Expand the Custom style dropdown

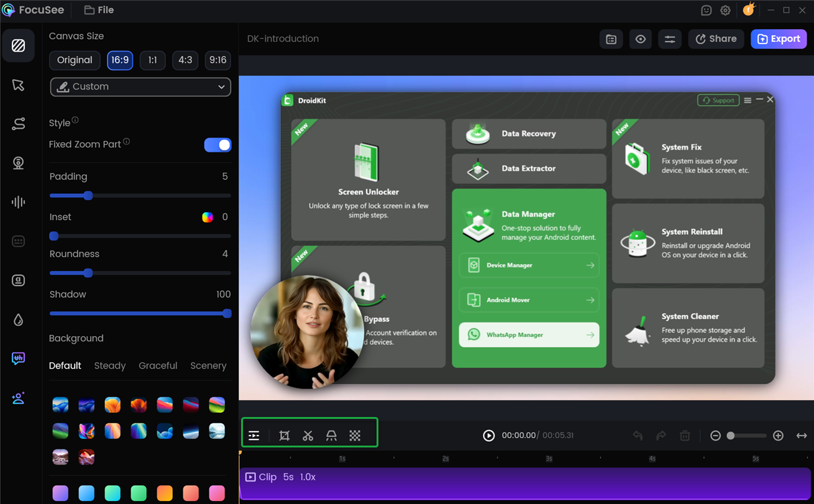click(x=140, y=86)
